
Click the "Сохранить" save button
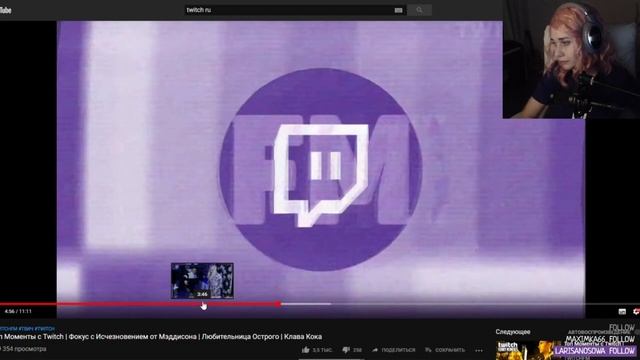click(x=444, y=350)
